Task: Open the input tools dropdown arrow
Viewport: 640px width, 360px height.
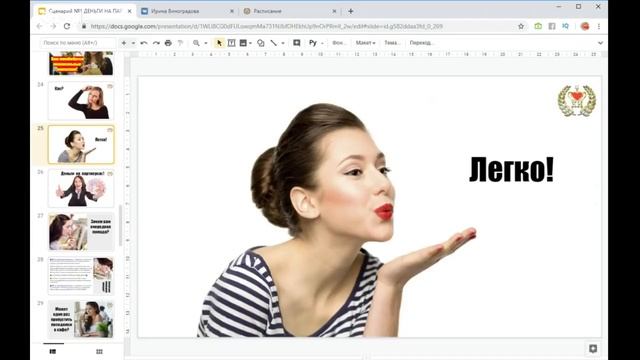Action: pos(322,43)
